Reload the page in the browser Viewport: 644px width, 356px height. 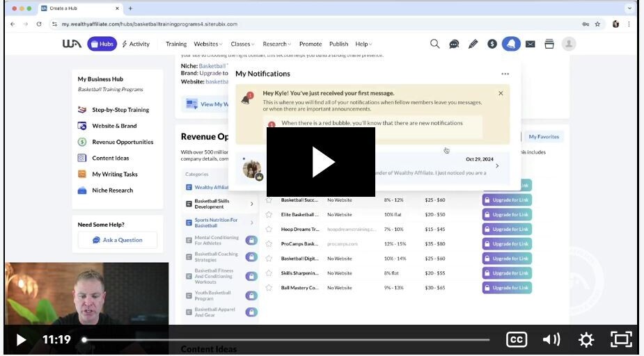point(38,24)
